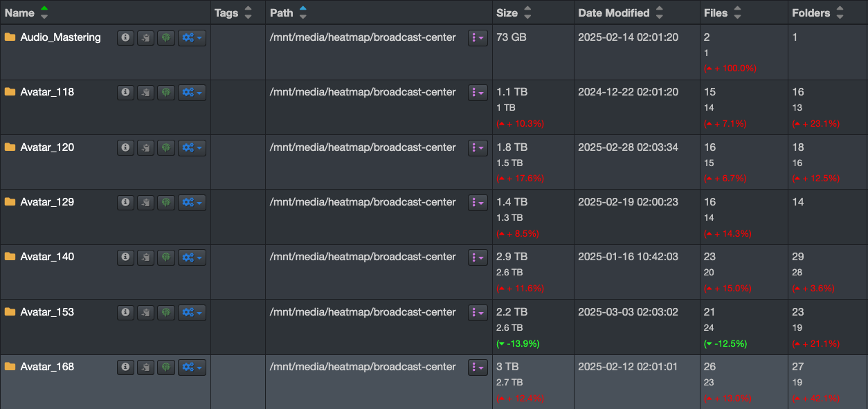Click the fingerprint icon for Avatar_140
868x409 pixels.
click(165, 257)
